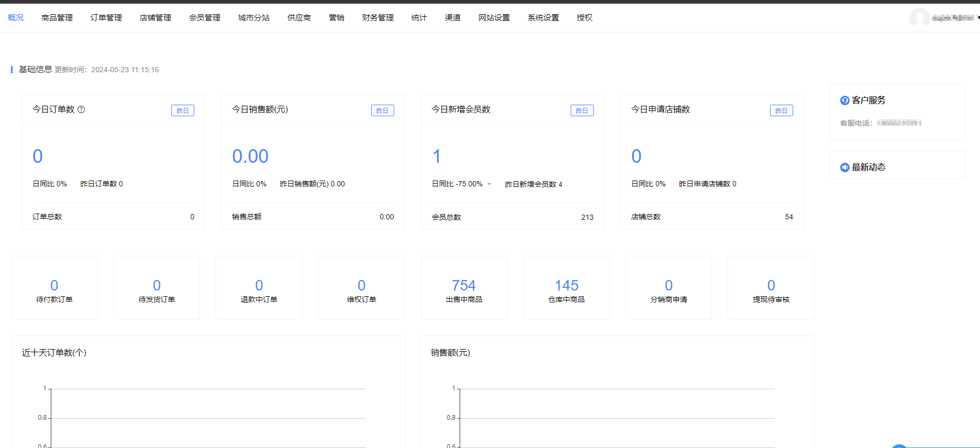Toggle 昨日 on the 今日新增会员数 card
Image resolution: width=980 pixels, height=448 pixels.
tap(582, 110)
